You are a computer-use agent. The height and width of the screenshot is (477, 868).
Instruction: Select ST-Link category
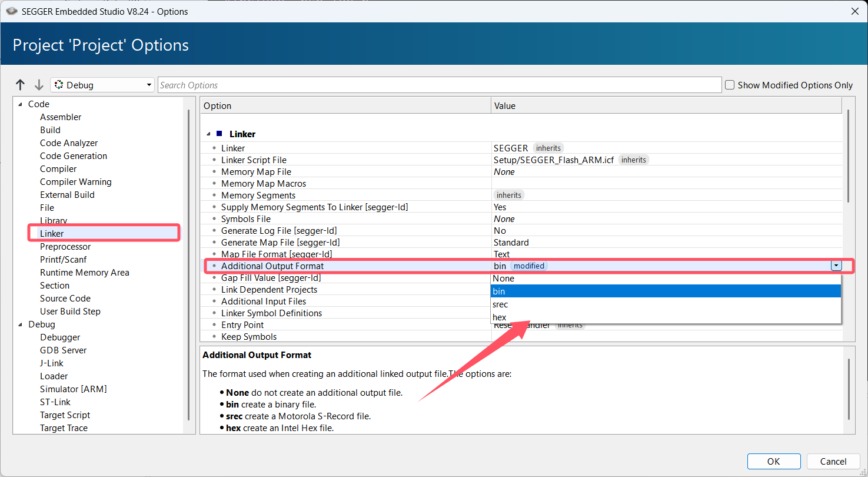[55, 402]
